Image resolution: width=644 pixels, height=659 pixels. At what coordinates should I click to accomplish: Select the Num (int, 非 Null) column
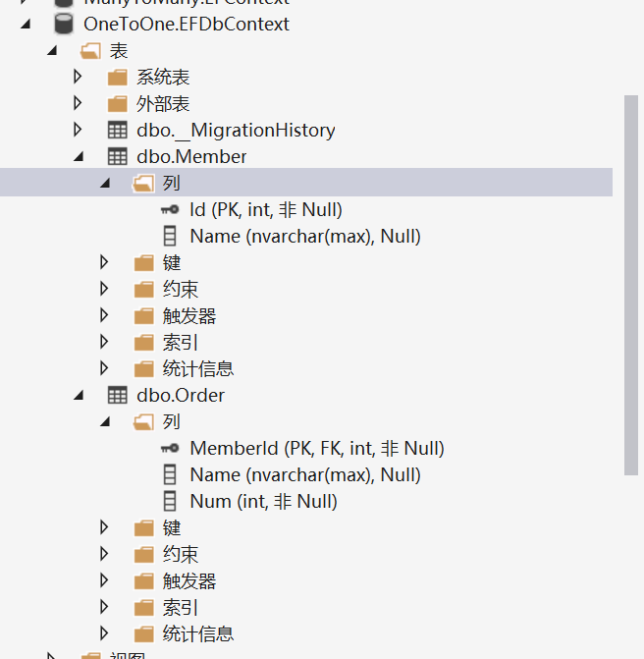point(263,501)
